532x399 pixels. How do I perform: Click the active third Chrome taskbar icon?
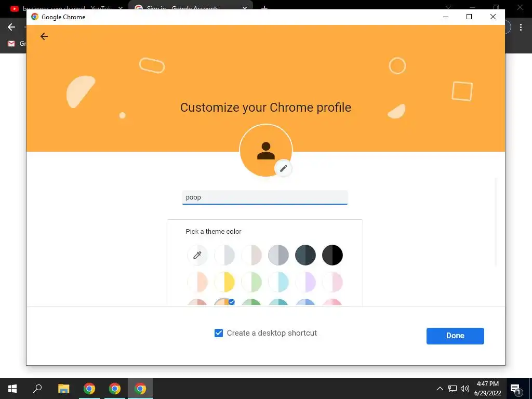[140, 389]
